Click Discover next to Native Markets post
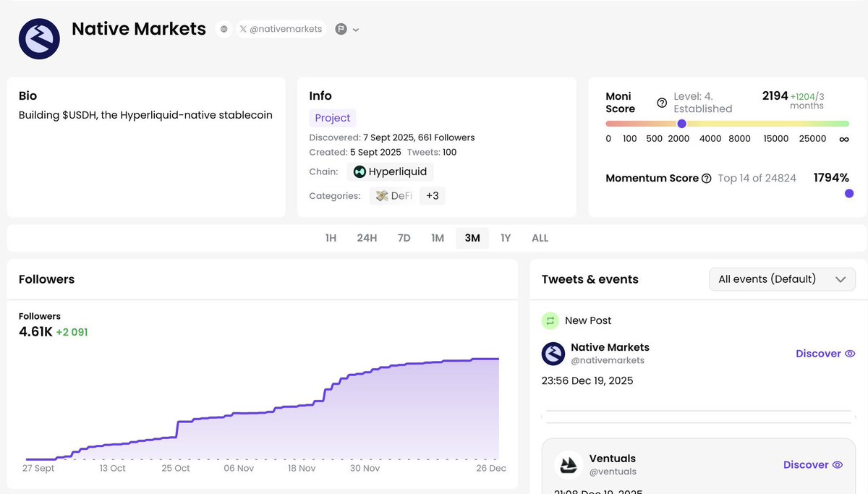 (x=825, y=353)
